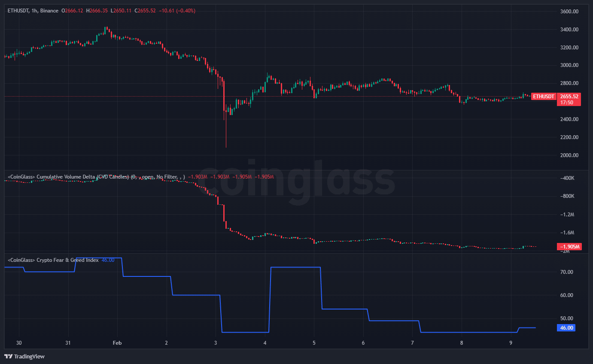The image size is (593, 364).
Task: Click the 50.00 label on Fear & Greed axis
Action: tap(567, 318)
